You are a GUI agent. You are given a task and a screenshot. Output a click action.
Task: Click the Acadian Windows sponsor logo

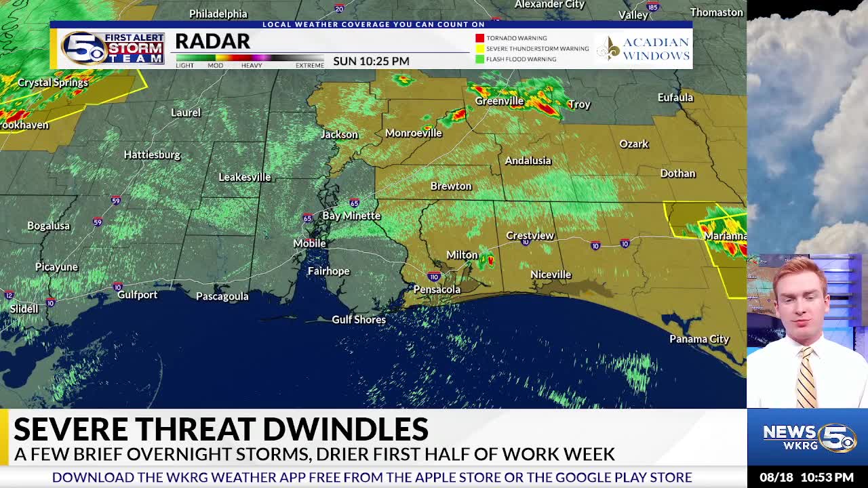coord(643,49)
